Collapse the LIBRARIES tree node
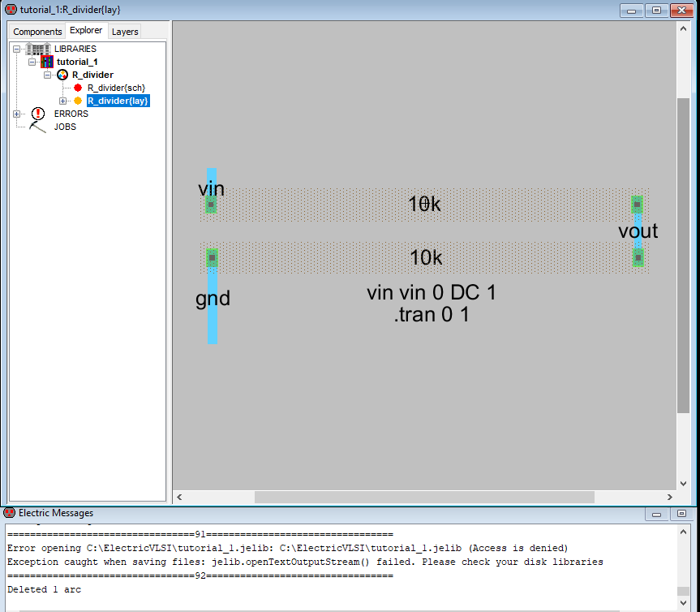Viewport: 700px width, 612px height. (x=16, y=49)
